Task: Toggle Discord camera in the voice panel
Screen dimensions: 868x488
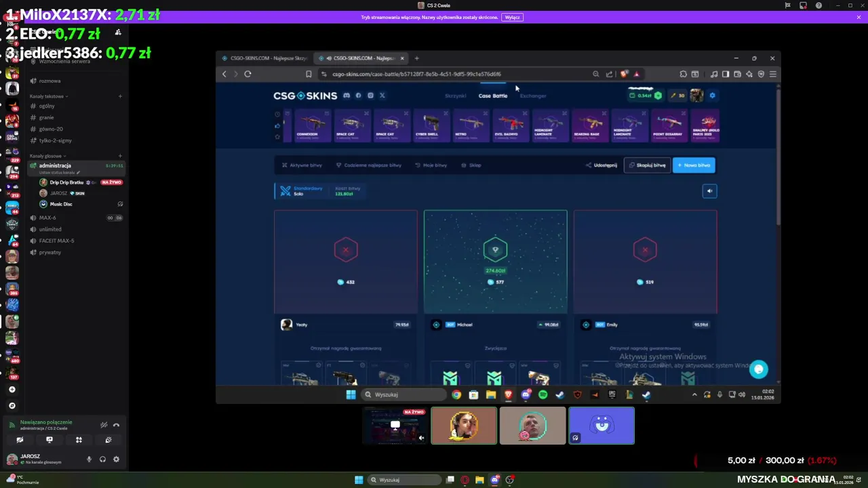Action: (20, 440)
